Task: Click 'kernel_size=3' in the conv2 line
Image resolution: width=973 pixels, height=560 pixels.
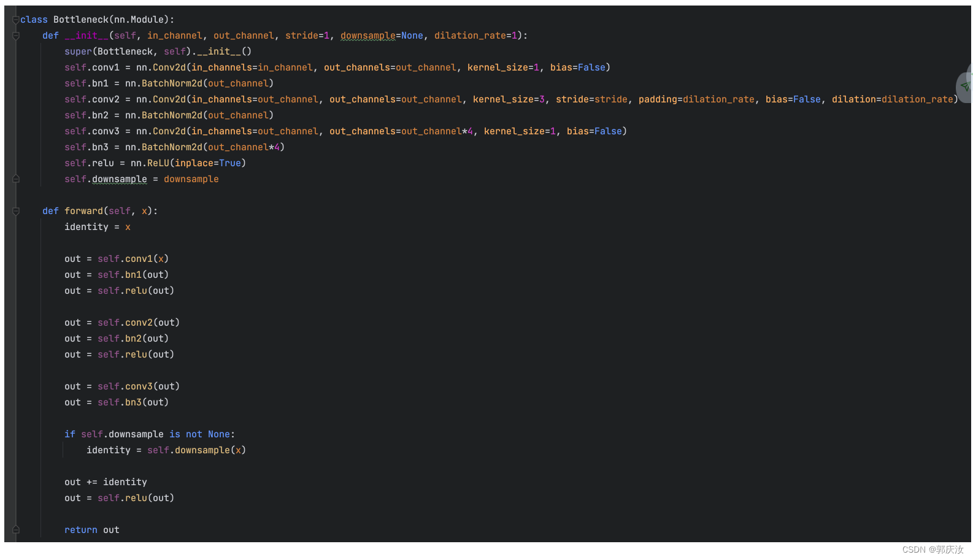Action: [x=509, y=99]
